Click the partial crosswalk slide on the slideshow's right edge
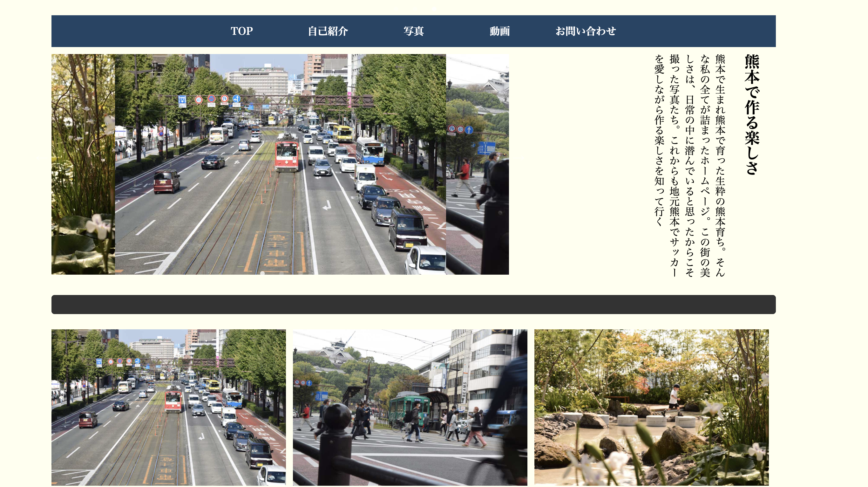The width and height of the screenshot is (868, 487). [x=477, y=164]
